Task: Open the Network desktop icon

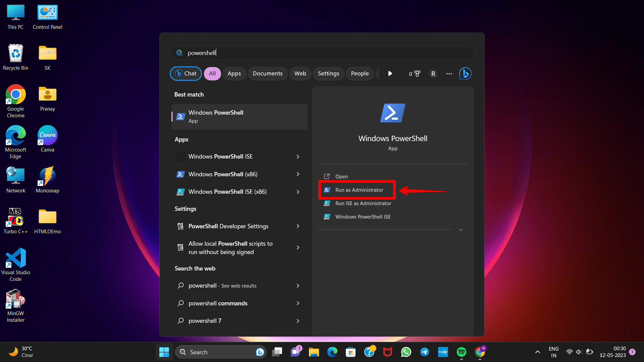Action: point(15,180)
